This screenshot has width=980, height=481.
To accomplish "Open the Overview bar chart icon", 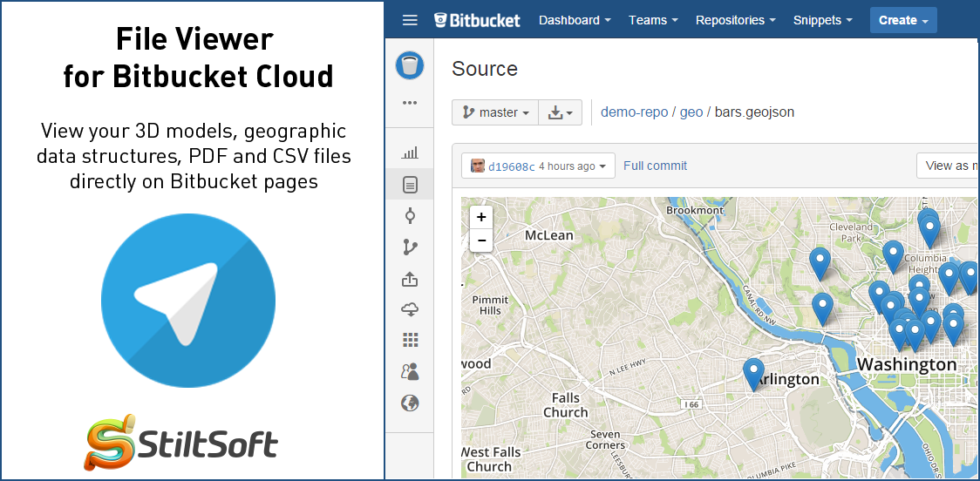I will (x=410, y=152).
